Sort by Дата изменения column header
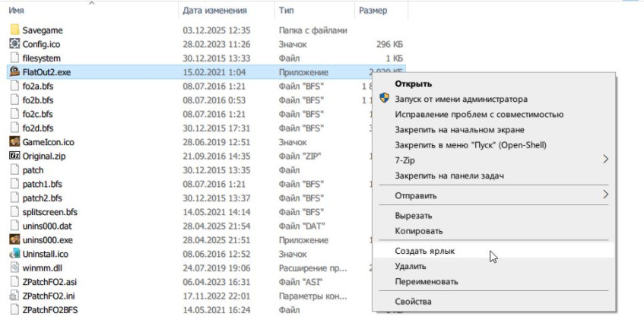 pyautogui.click(x=214, y=11)
